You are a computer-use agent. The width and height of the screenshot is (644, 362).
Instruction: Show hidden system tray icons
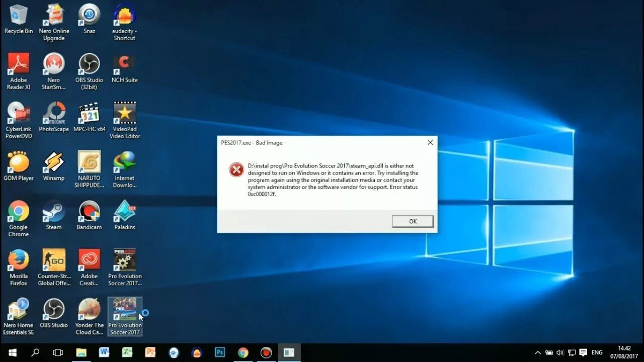(538, 352)
